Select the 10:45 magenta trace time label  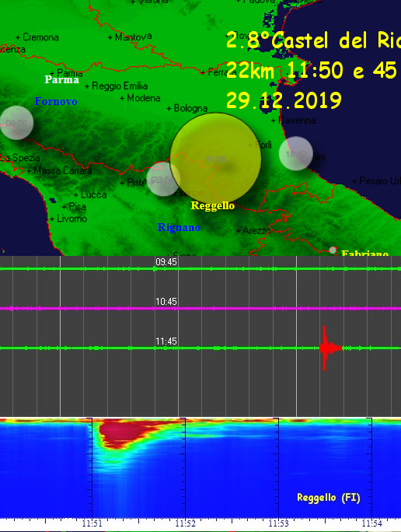pyautogui.click(x=166, y=302)
